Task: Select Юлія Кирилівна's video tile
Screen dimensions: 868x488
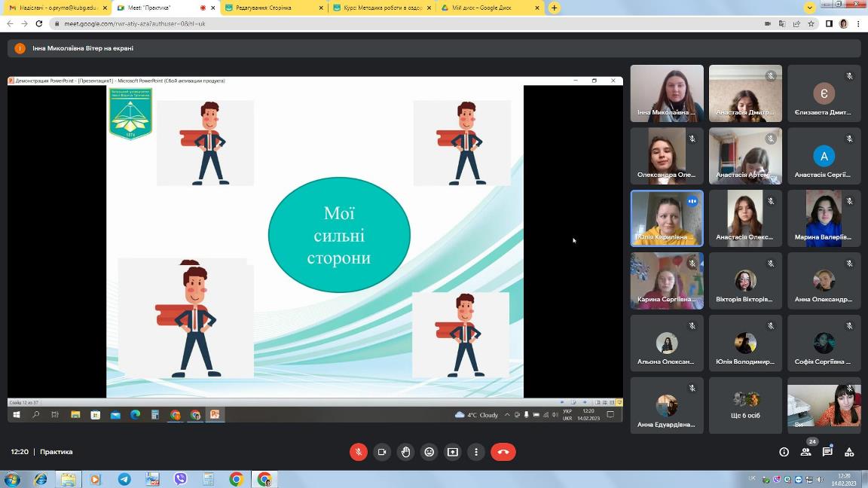Action: tap(667, 218)
